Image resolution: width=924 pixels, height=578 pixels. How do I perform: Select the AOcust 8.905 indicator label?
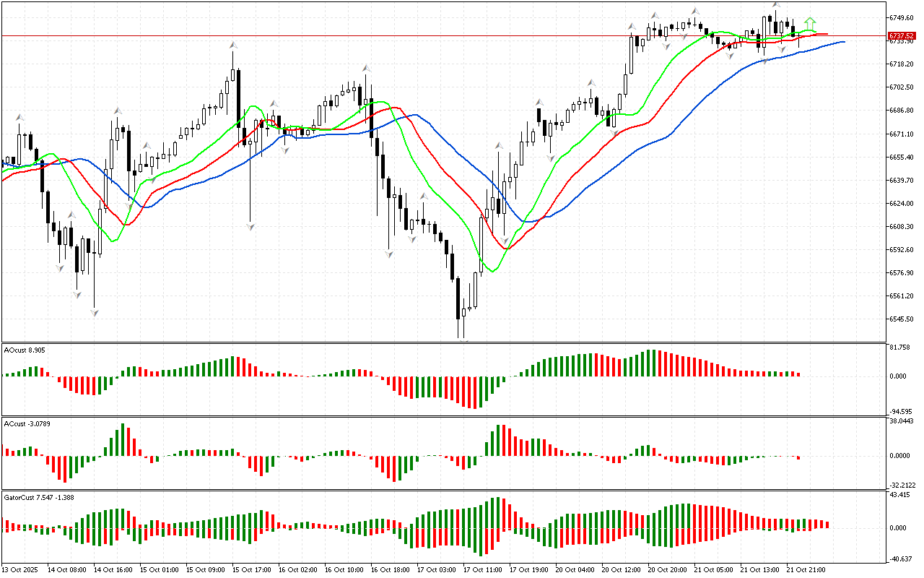coord(25,350)
